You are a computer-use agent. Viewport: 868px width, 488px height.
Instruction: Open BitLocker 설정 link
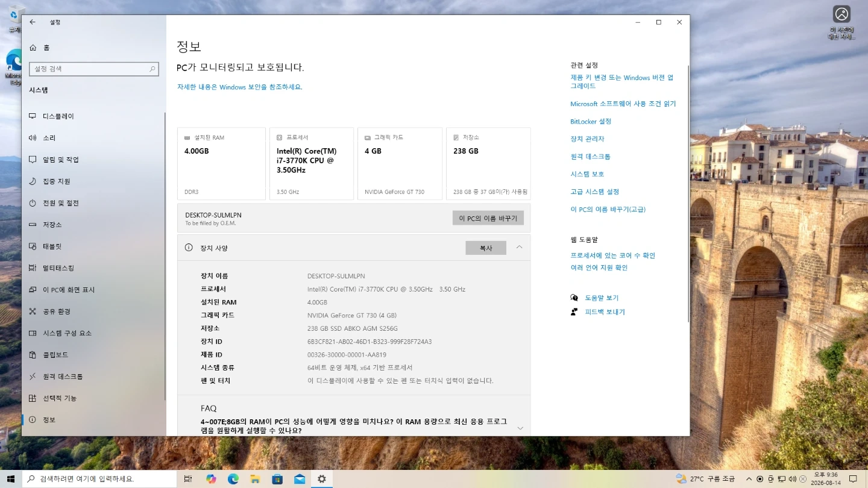(x=591, y=121)
